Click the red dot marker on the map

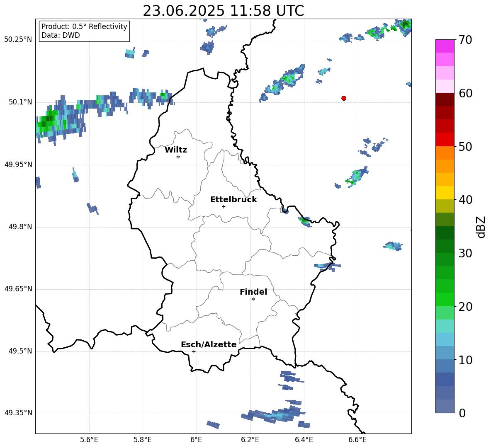[x=344, y=98]
